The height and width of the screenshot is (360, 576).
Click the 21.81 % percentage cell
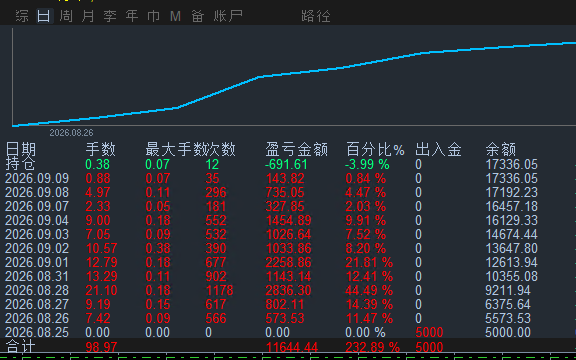tap(369, 262)
